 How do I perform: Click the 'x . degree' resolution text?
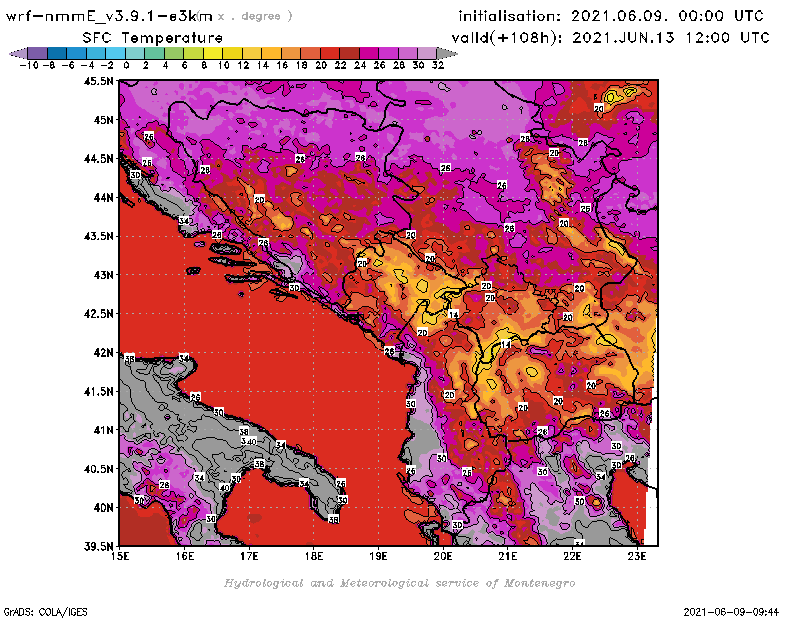(x=255, y=16)
